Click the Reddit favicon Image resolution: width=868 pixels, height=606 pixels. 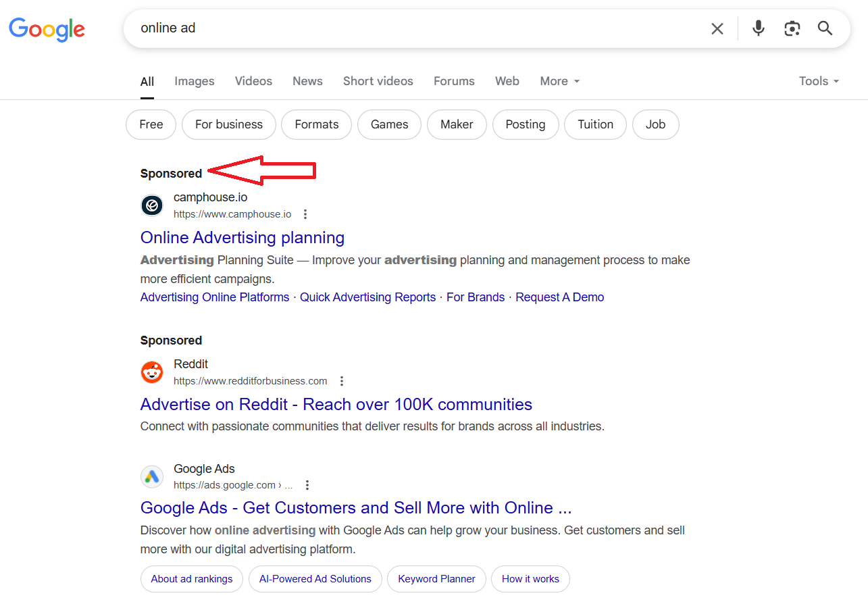pos(152,372)
